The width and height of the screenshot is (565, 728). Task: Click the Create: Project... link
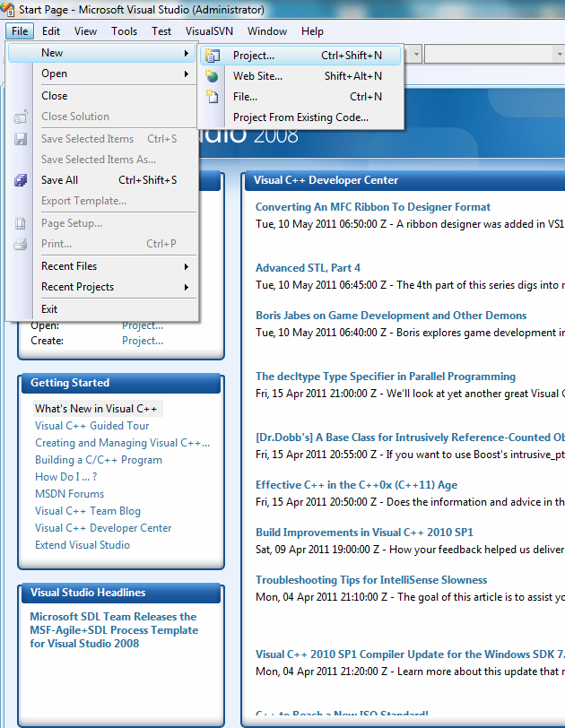pyautogui.click(x=143, y=341)
